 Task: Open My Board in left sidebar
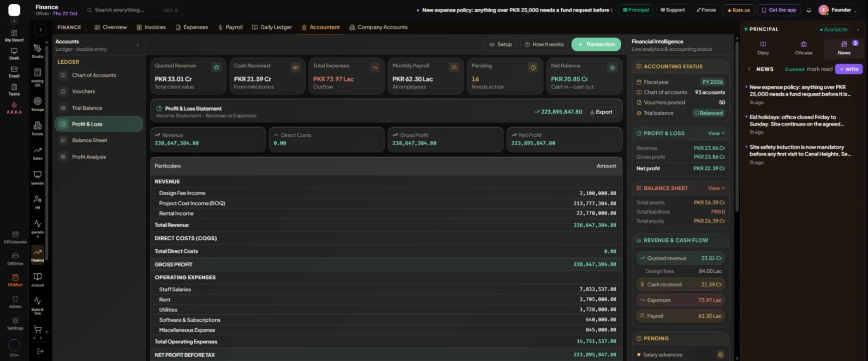point(14,36)
